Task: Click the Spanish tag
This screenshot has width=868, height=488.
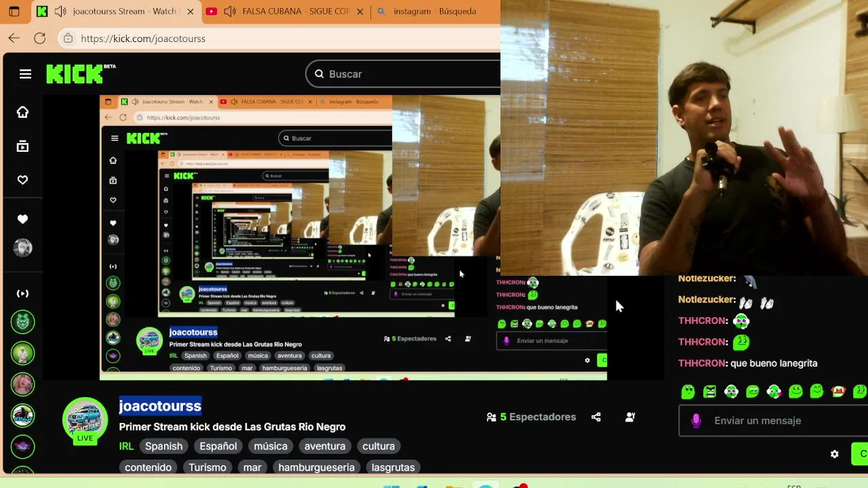Action: pyautogui.click(x=163, y=446)
